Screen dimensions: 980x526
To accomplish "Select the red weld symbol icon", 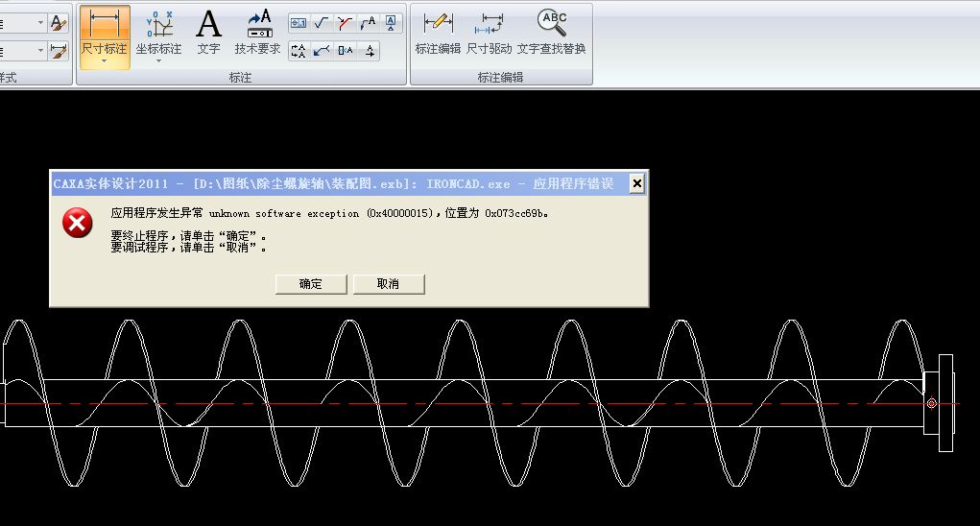I will click(345, 22).
